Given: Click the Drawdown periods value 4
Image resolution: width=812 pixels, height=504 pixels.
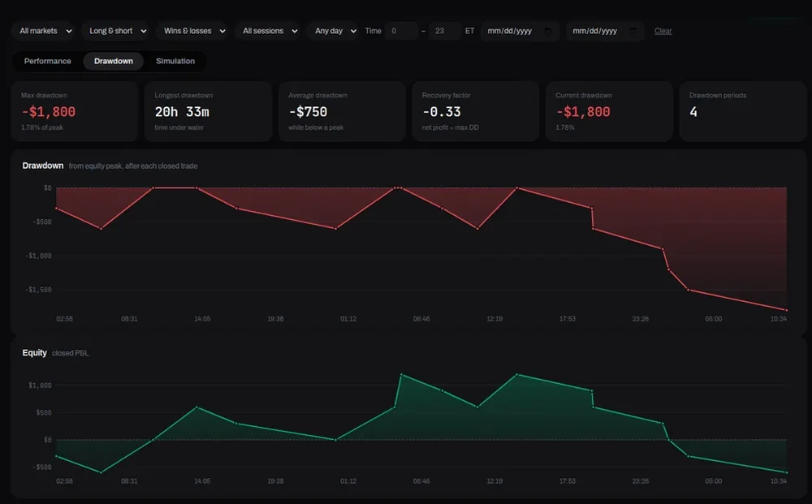Looking at the screenshot, I should 693,112.
